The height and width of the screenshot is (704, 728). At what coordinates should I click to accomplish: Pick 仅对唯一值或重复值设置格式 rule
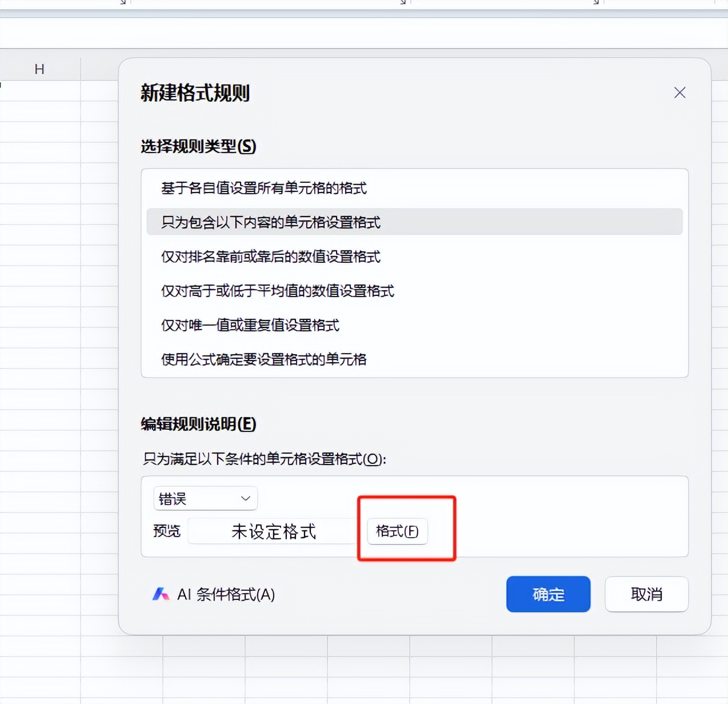[x=414, y=325]
